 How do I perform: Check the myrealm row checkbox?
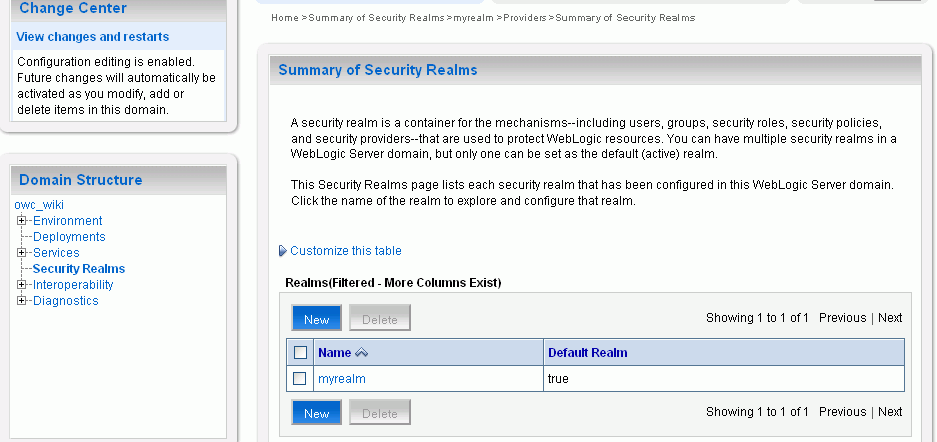[x=299, y=379]
